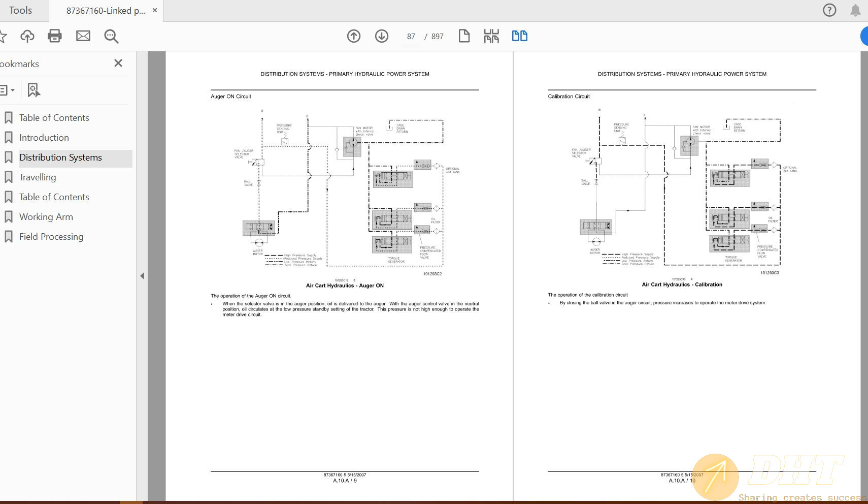The image size is (868, 504).
Task: Go to the next page
Action: pyautogui.click(x=382, y=36)
